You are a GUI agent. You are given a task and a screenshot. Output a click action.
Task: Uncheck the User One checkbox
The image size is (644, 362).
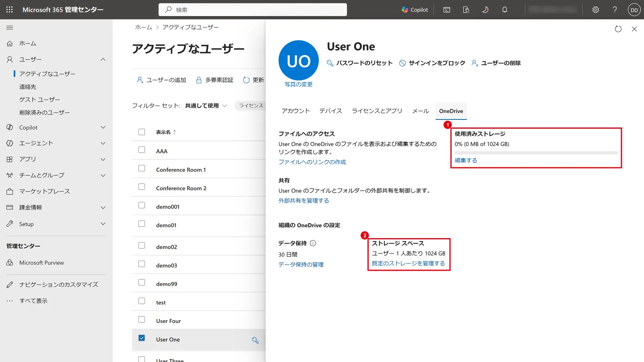coord(142,338)
